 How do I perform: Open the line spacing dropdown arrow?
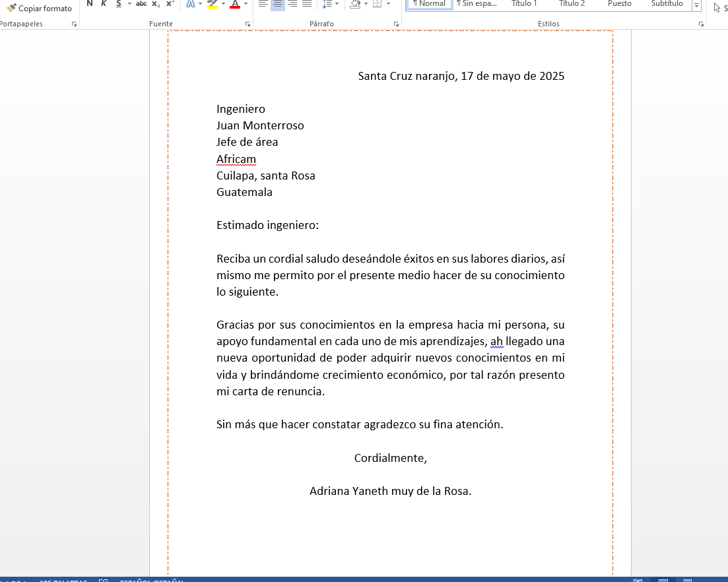click(x=337, y=4)
